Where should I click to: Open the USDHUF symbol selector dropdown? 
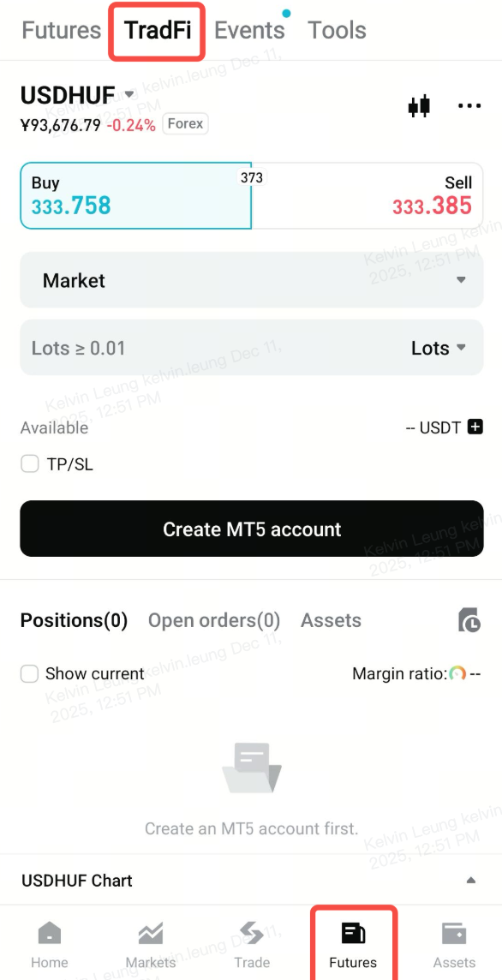point(128,95)
